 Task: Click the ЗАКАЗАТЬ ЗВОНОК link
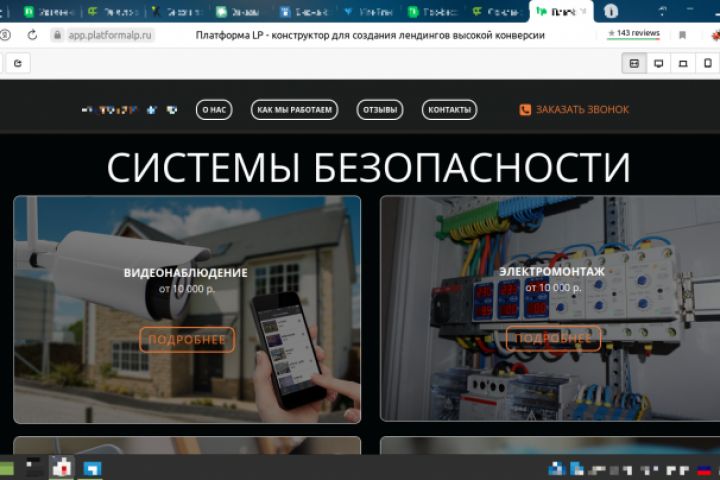(x=583, y=110)
